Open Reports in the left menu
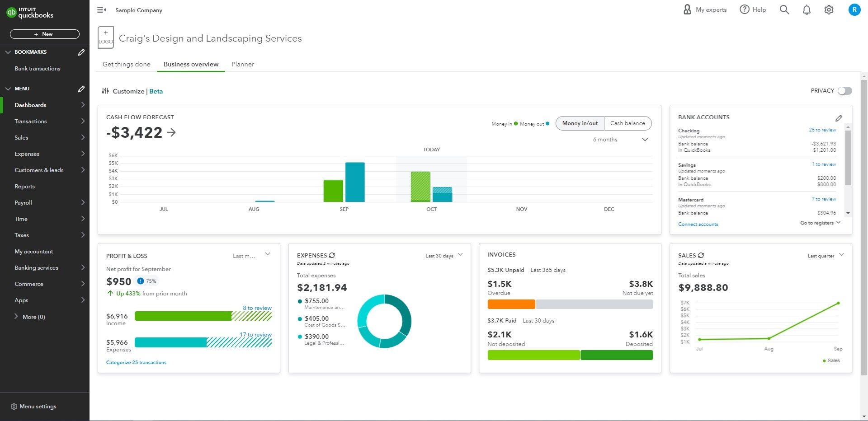Screen dimensions: 868x421 click(x=24, y=187)
